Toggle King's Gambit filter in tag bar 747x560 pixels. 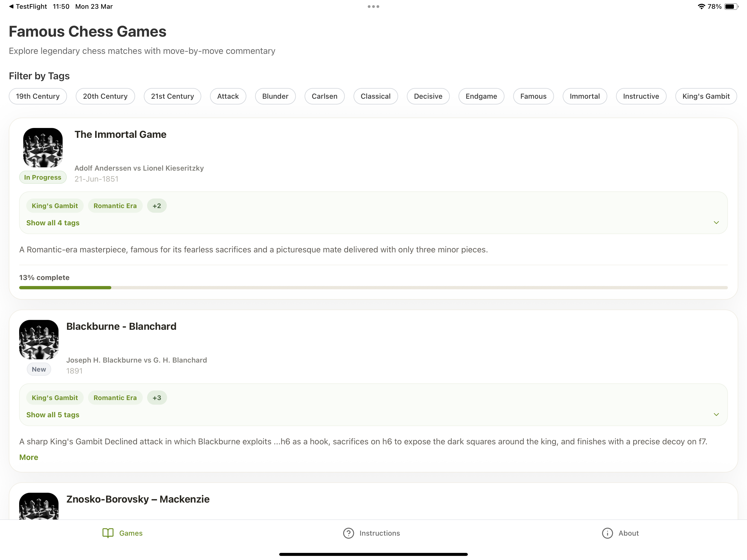point(706,96)
